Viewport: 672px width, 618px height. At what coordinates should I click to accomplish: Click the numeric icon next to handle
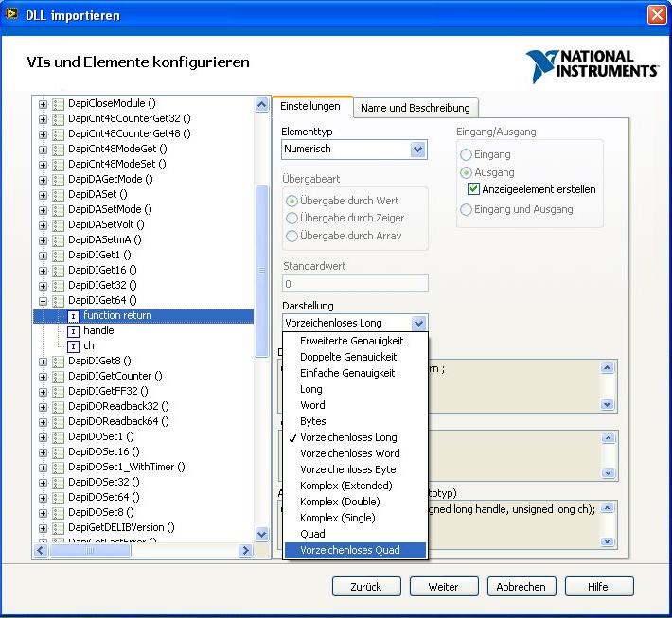tap(73, 330)
